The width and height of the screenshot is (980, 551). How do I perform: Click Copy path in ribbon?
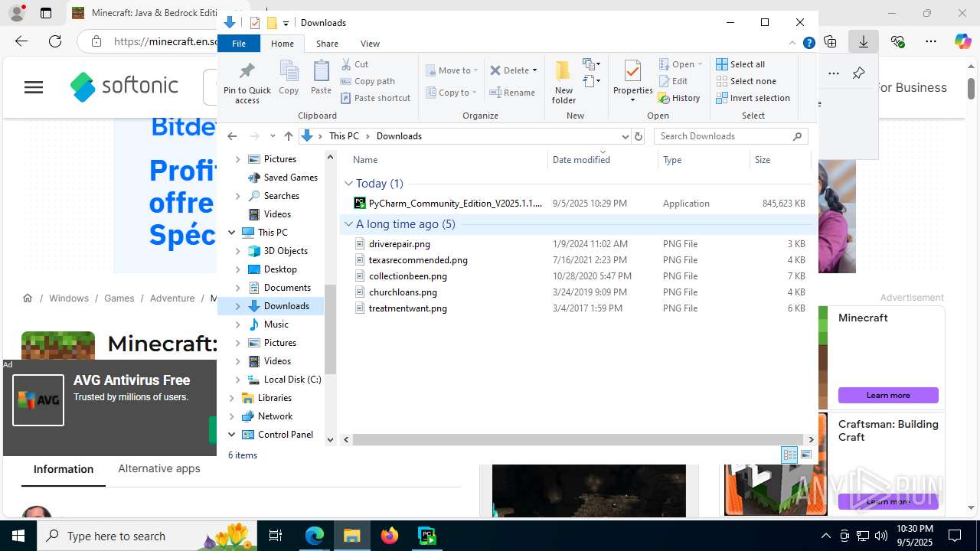(367, 81)
